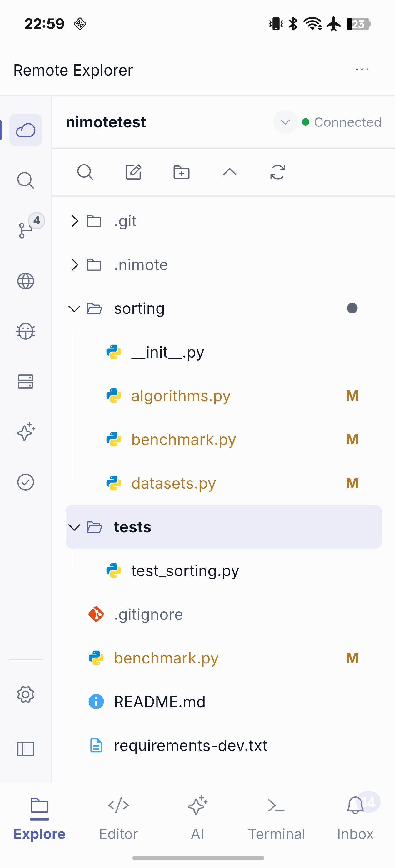Image resolution: width=395 pixels, height=868 pixels.
Task: Open the AI sparkle icon in left sidebar
Action: (26, 432)
